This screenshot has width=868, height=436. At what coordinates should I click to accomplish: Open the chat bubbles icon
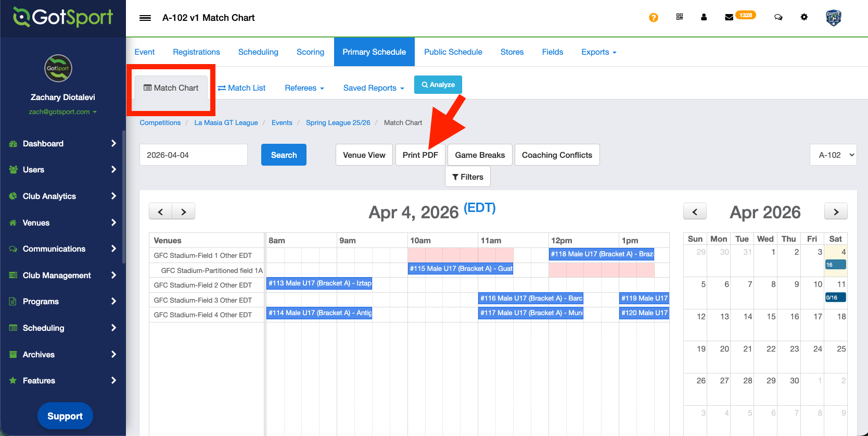[778, 17]
